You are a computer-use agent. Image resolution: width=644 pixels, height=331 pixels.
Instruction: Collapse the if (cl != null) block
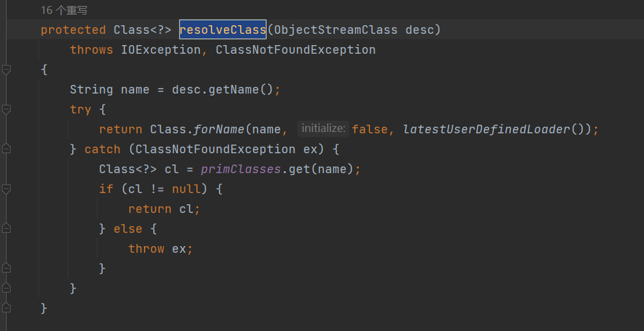[x=6, y=189]
